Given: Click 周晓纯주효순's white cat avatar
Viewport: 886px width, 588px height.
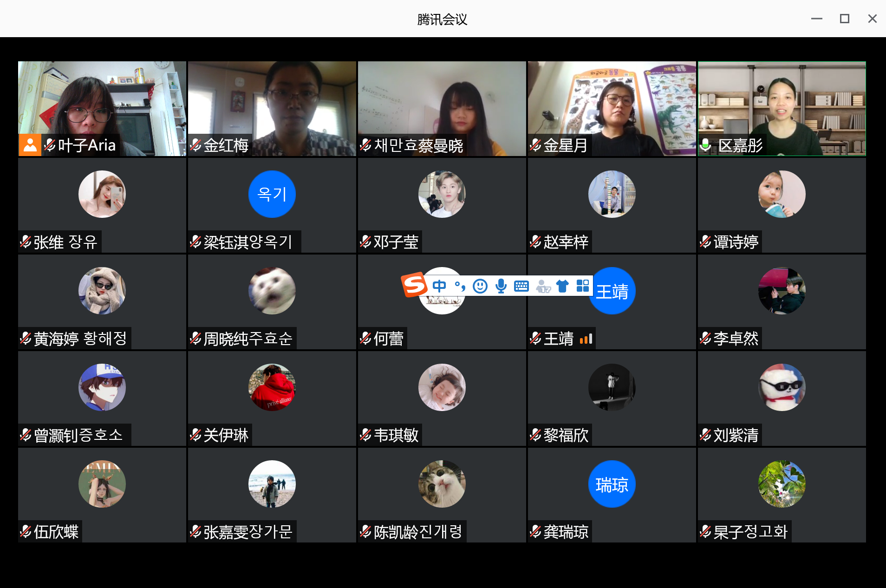Looking at the screenshot, I should (272, 291).
